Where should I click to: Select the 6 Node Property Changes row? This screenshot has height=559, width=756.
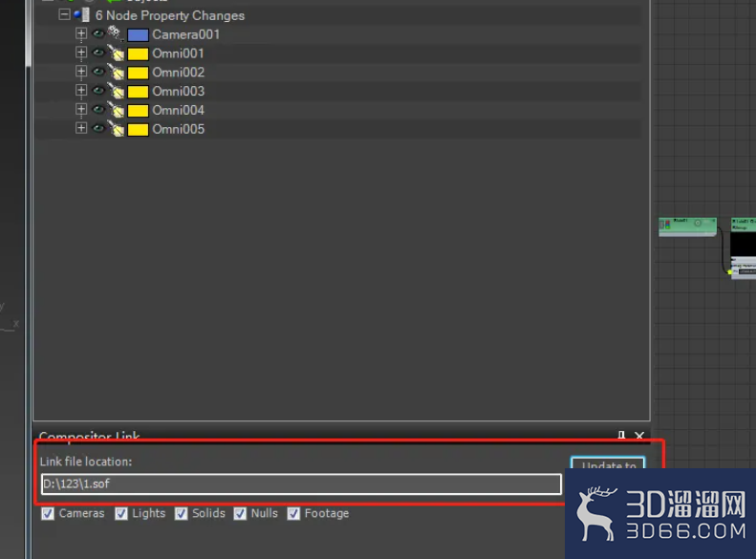click(170, 15)
